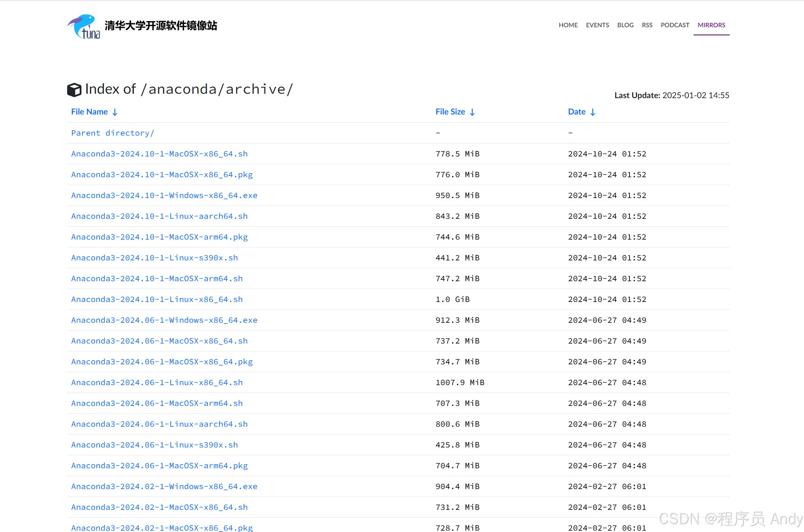Open the PODCAST navigation item
804x532 pixels.
click(674, 25)
